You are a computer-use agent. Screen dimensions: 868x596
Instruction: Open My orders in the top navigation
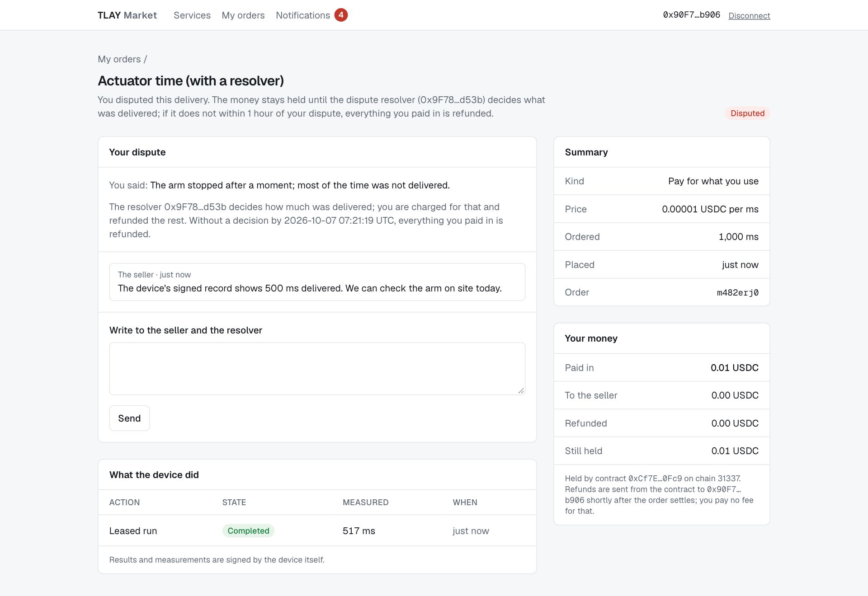click(x=243, y=15)
